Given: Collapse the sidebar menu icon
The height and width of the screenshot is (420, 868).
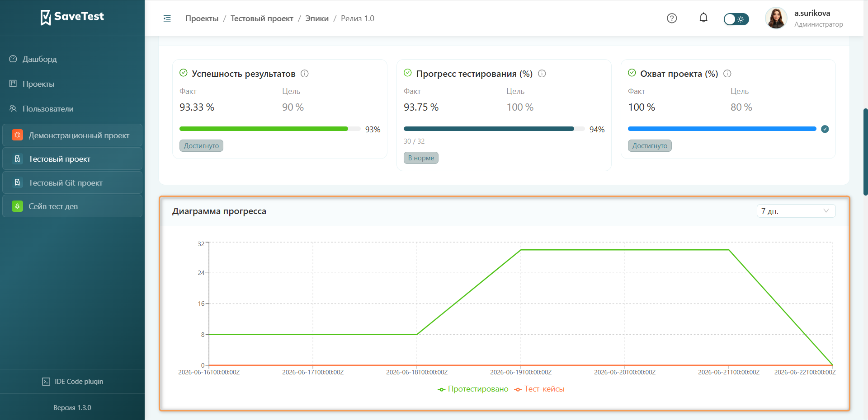Looking at the screenshot, I should 167,19.
